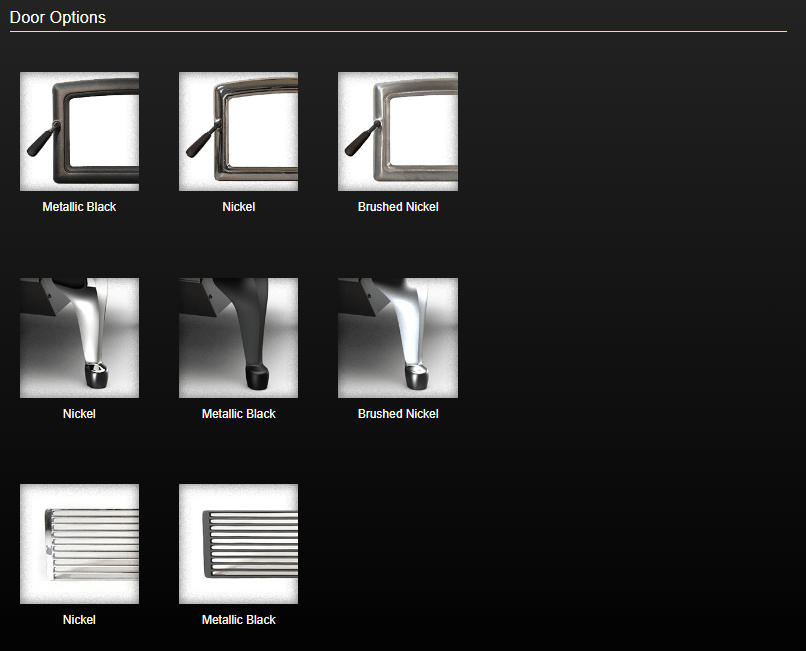This screenshot has width=806, height=651.
Task: Click the handle on the Nickel door image
Action: 198,142
